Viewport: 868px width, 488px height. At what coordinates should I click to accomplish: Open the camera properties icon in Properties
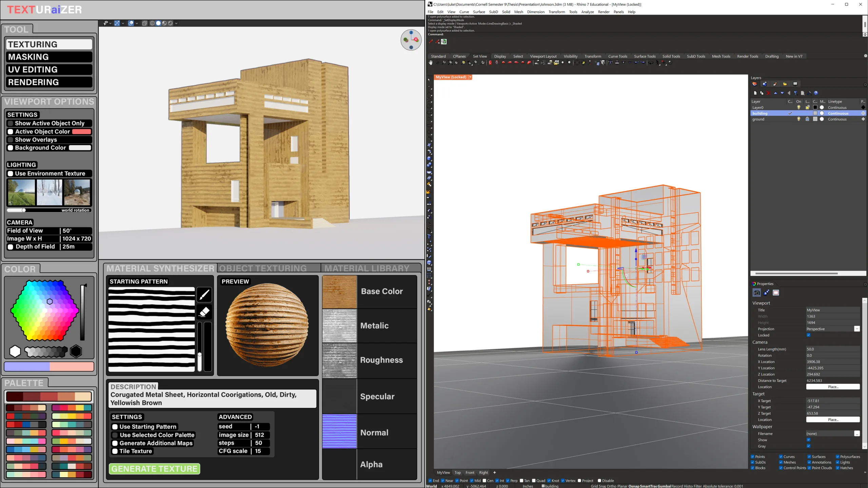756,293
